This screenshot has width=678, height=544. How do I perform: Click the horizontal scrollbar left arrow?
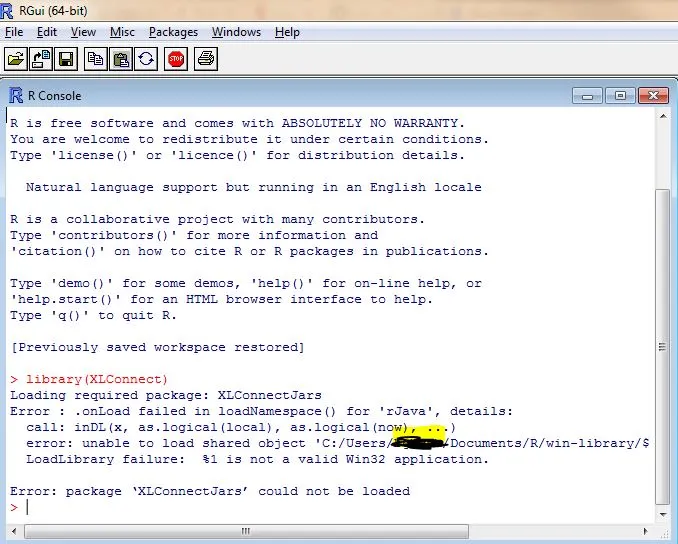[x=14, y=531]
